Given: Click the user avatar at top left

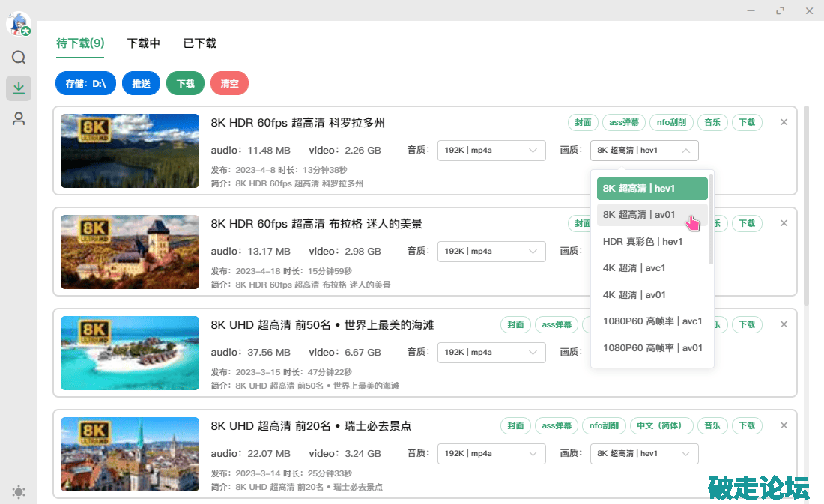Looking at the screenshot, I should point(18,24).
